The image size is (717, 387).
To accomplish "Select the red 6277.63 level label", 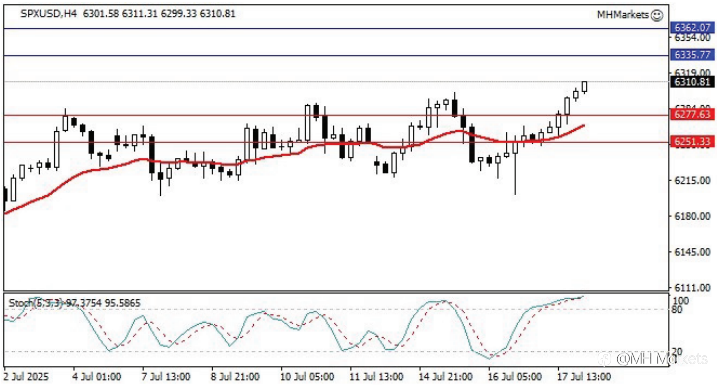I will 692,114.
